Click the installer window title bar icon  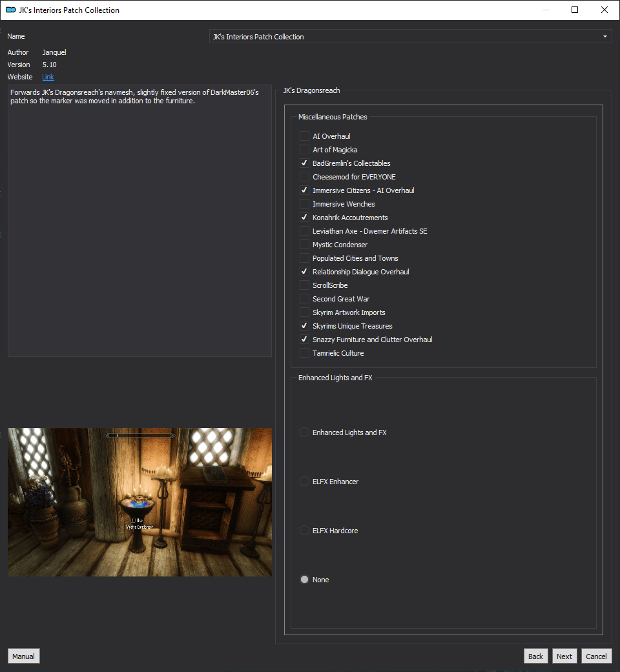(x=11, y=10)
